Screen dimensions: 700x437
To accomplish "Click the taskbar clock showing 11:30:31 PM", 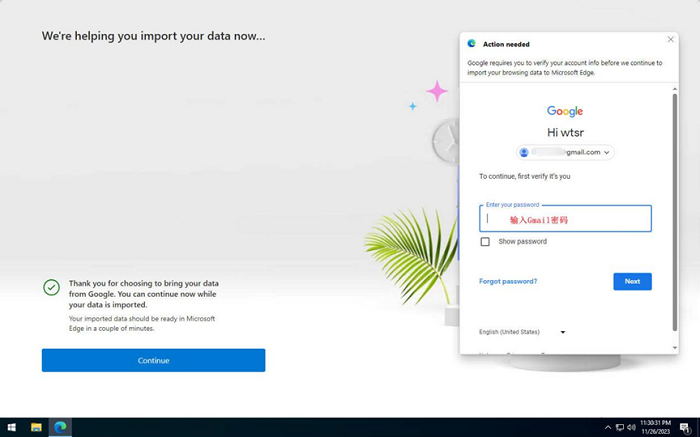I will point(655,427).
